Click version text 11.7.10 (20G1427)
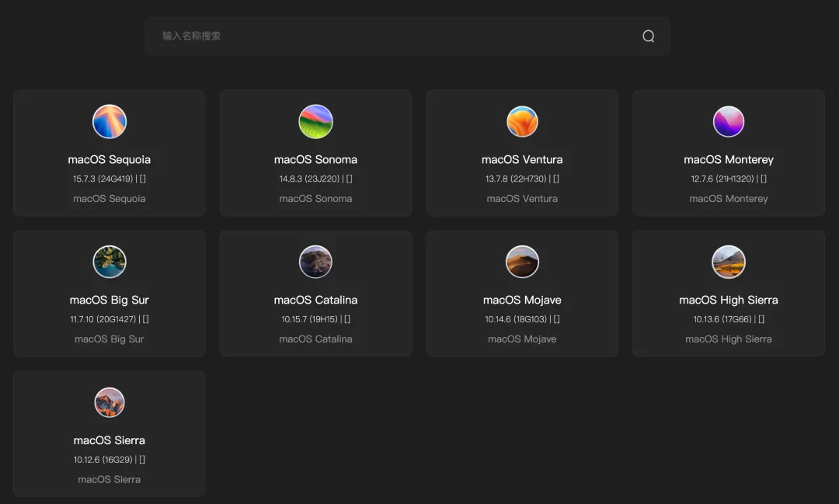Screen dimensions: 839x504 coord(103,319)
